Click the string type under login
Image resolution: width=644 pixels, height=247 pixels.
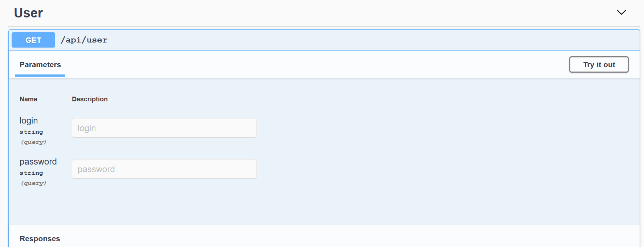[x=31, y=132]
